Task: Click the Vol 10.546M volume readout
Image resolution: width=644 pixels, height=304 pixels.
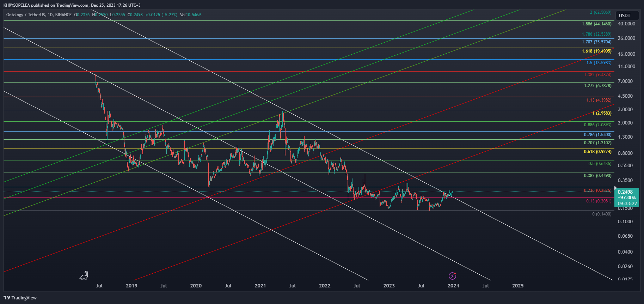Action: pos(191,15)
